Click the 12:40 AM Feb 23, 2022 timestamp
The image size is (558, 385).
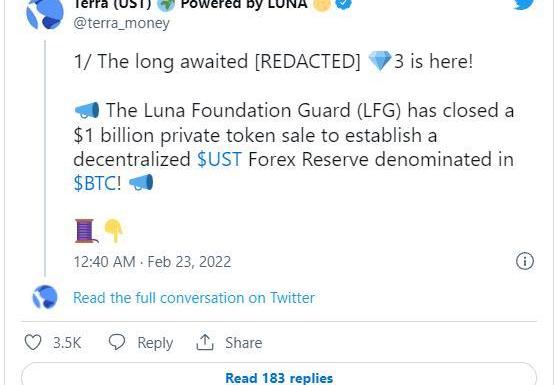[152, 262]
